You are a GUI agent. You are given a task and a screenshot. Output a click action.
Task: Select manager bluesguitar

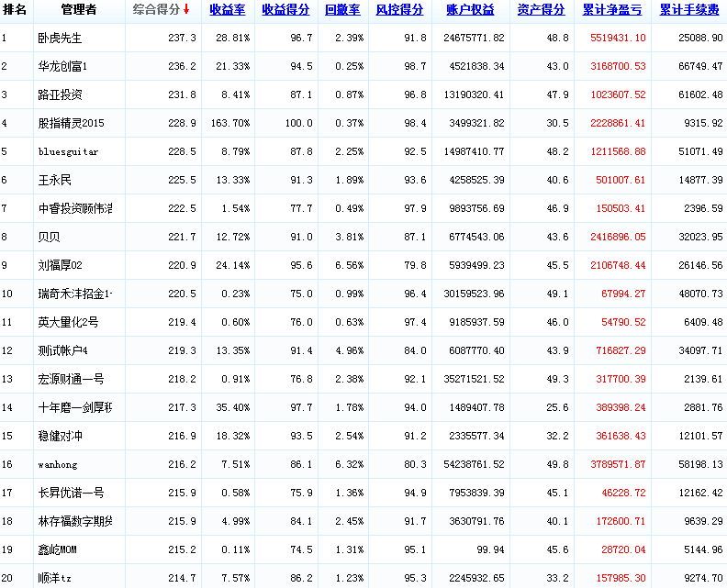68,151
